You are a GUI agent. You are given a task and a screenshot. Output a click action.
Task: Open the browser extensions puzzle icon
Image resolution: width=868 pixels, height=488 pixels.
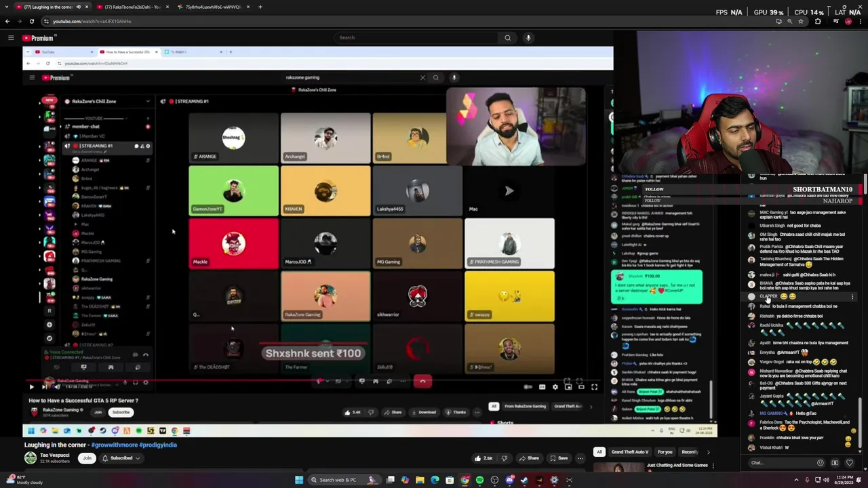coord(818,21)
